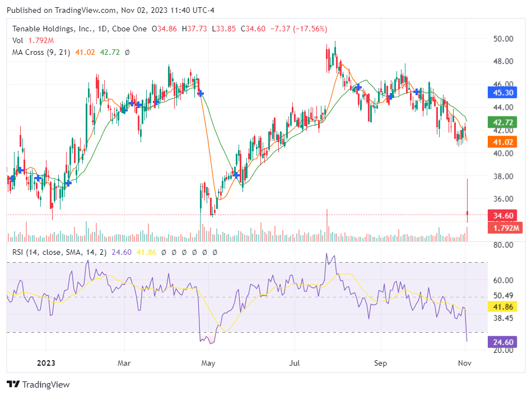
Task: Click the 40.00 price axis label
Action: (x=503, y=153)
